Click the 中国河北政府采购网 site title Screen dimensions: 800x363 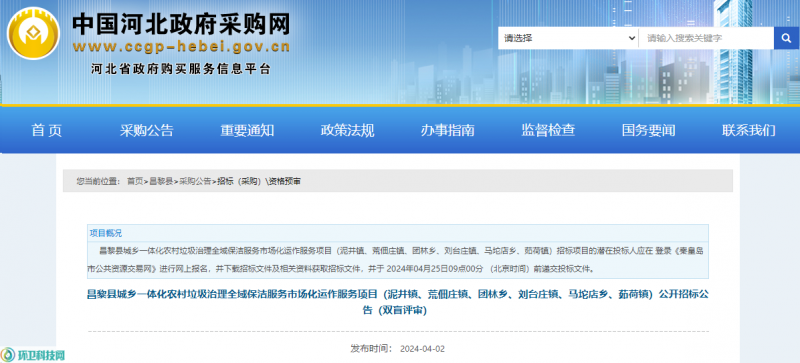pos(181,24)
